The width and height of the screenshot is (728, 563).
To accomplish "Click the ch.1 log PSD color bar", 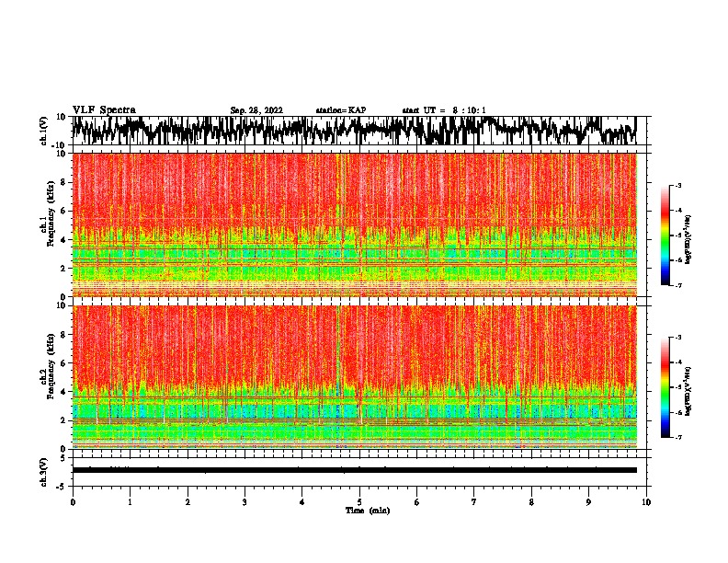I will (665, 236).
